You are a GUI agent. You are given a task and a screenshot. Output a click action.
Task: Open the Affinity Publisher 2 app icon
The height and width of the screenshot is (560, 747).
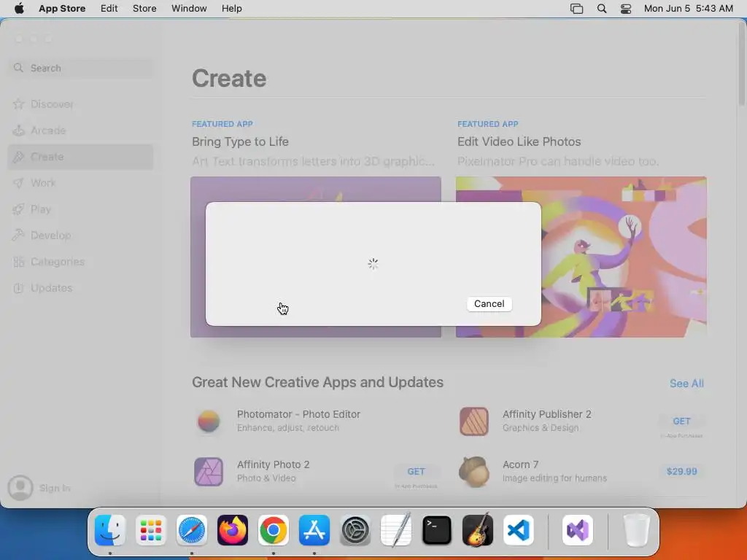tap(474, 421)
